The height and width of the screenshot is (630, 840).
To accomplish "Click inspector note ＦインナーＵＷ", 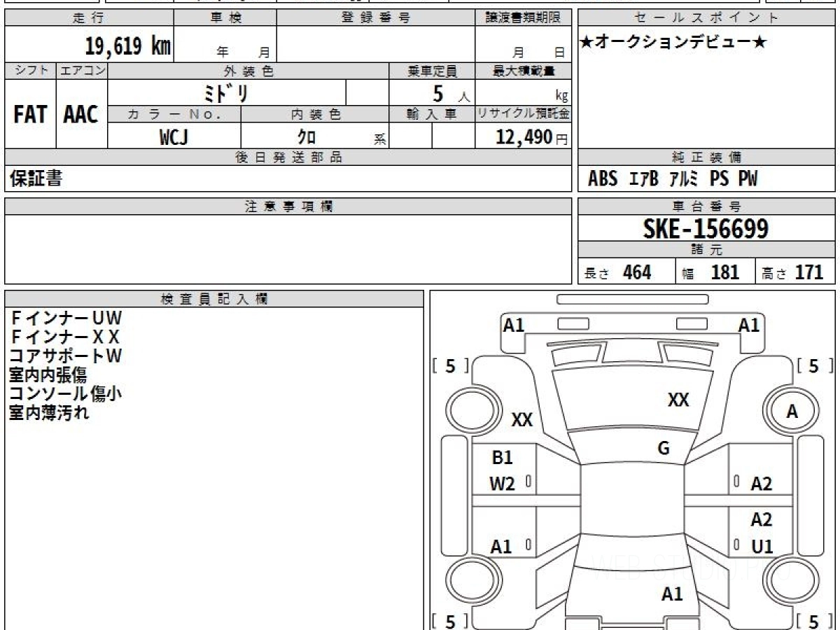I will click(66, 318).
